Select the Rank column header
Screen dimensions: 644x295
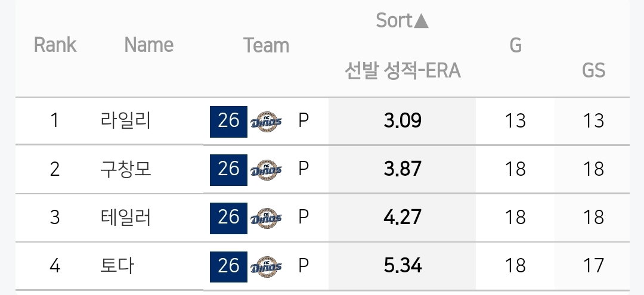coord(55,45)
